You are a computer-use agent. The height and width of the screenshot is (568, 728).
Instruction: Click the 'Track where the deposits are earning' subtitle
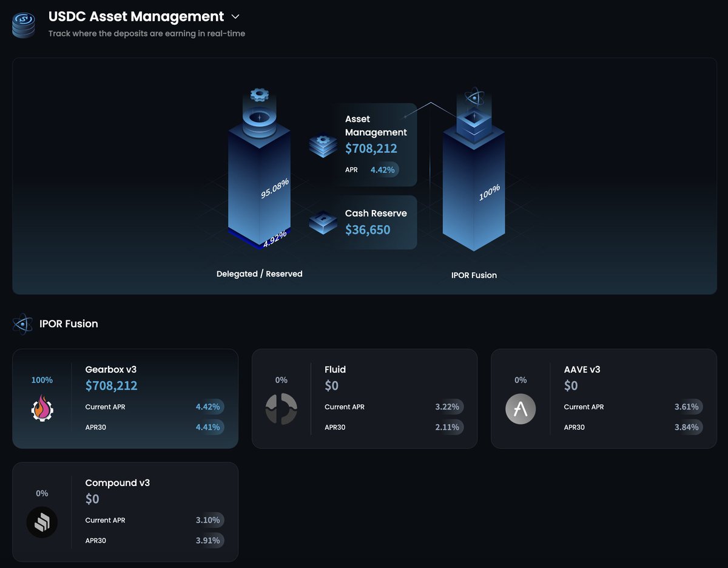pyautogui.click(x=147, y=33)
